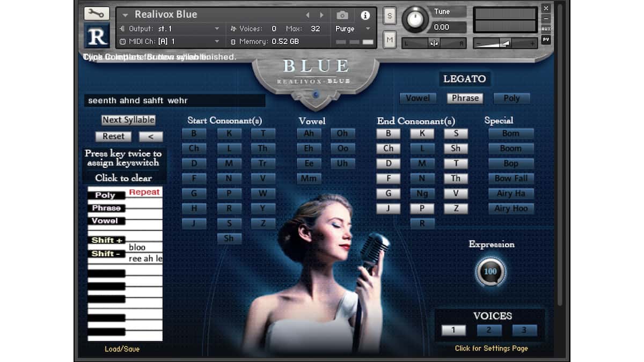Open the MIDI Ch dropdown
The height and width of the screenshot is (362, 644).
tap(170, 41)
